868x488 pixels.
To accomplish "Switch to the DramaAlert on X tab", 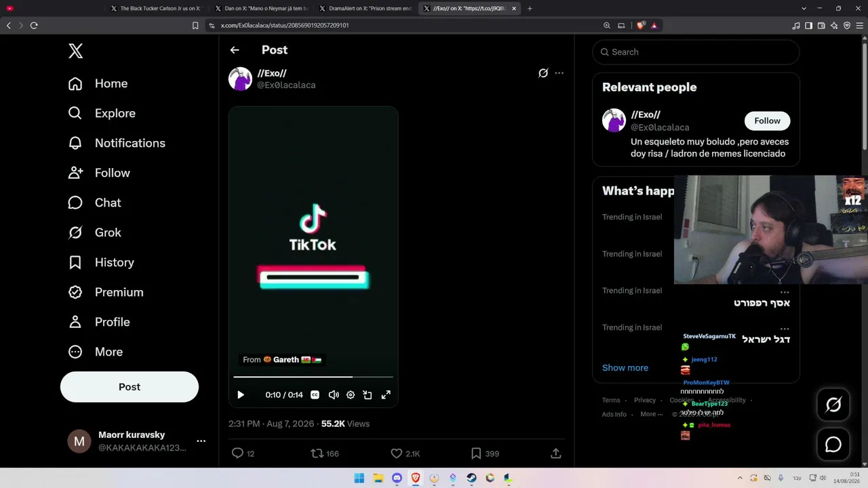I will [366, 8].
